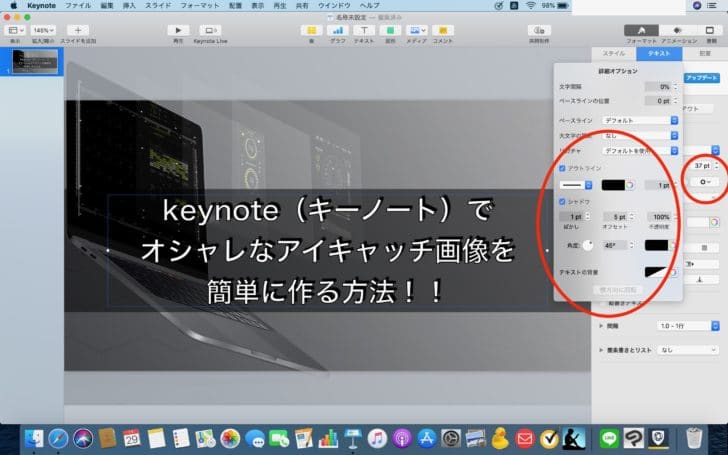The width and height of the screenshot is (728, 455).
Task: Click the shadow color black swatch
Action: [x=656, y=245]
